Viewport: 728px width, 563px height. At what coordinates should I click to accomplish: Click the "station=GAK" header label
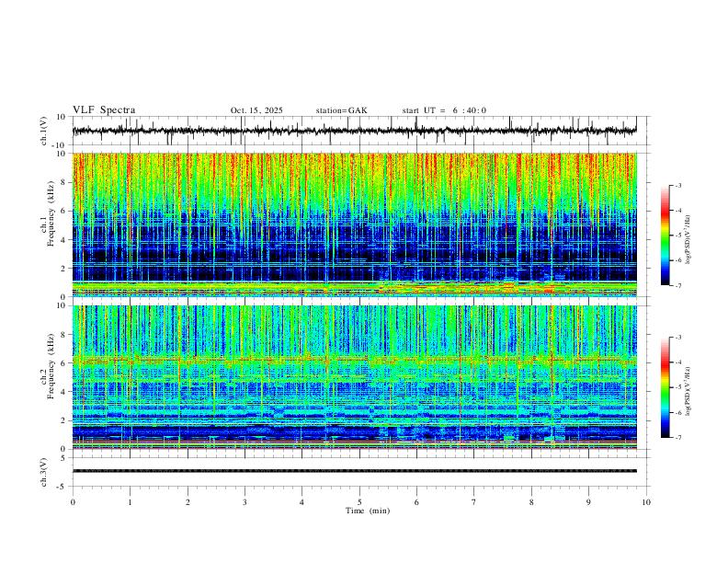coord(341,110)
